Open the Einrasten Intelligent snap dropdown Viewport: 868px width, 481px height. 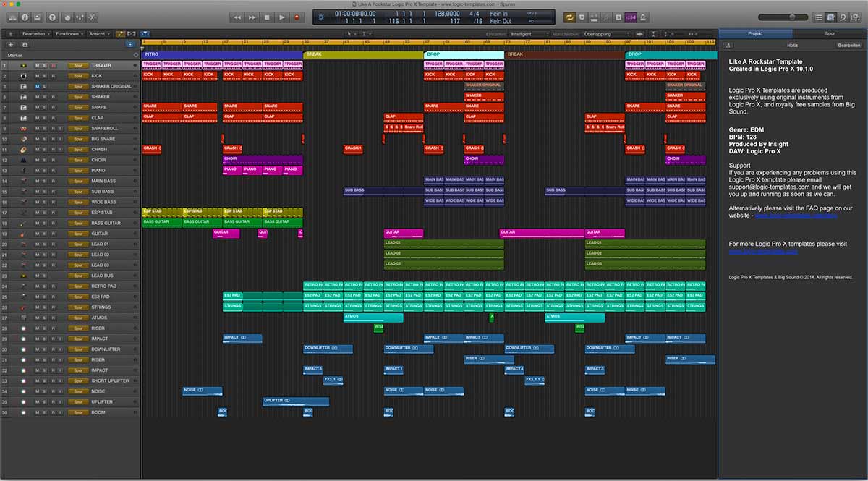(x=529, y=33)
